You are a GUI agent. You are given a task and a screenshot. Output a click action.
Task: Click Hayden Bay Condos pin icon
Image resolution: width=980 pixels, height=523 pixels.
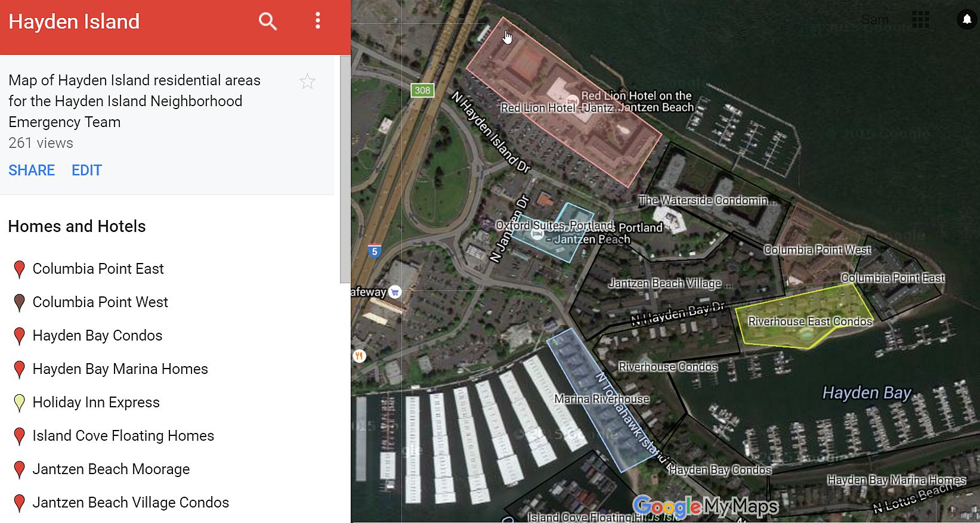19,336
